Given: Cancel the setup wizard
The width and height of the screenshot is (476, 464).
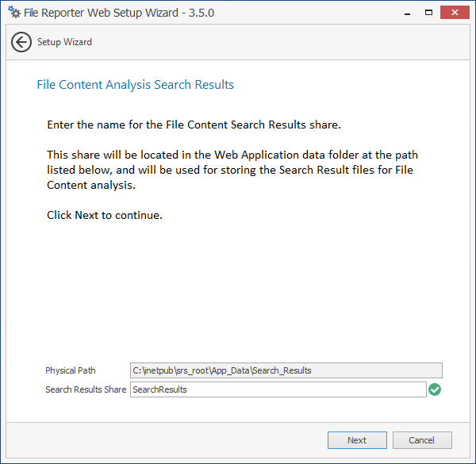Looking at the screenshot, I should pos(421,440).
